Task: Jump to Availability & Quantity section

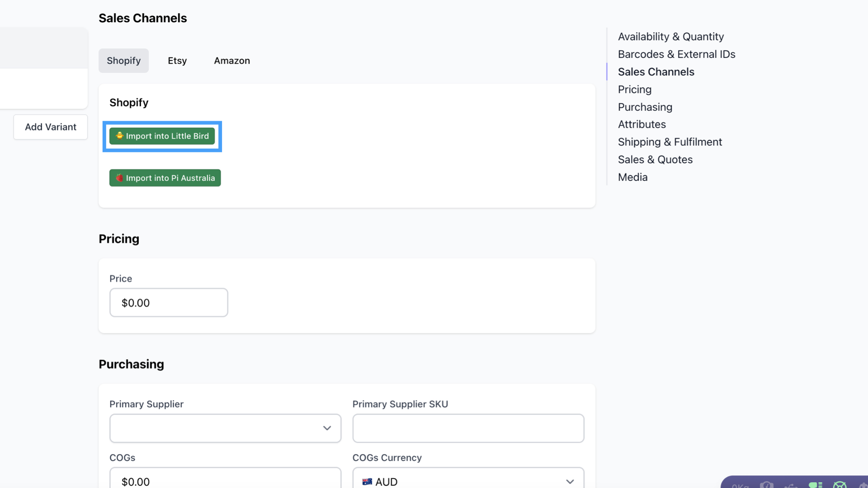Action: click(670, 37)
